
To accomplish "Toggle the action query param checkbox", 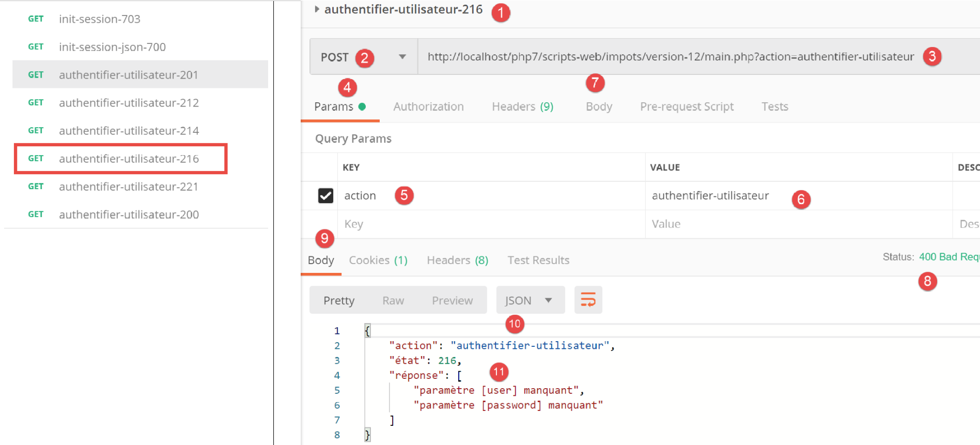I will (x=325, y=195).
